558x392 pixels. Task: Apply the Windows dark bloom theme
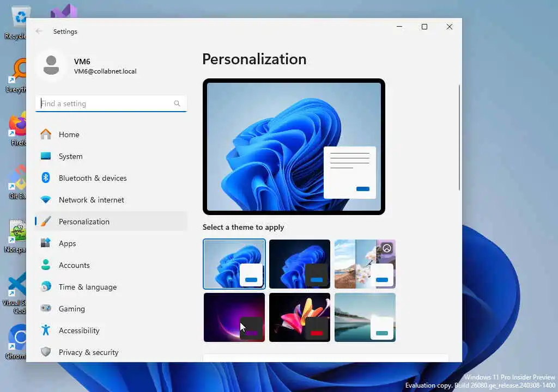[x=300, y=264]
